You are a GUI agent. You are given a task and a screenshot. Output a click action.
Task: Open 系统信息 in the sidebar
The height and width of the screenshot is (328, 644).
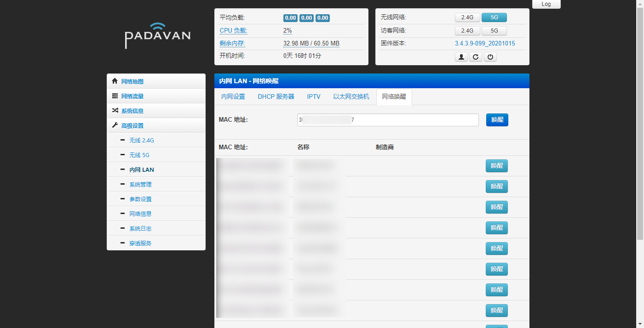tap(132, 111)
